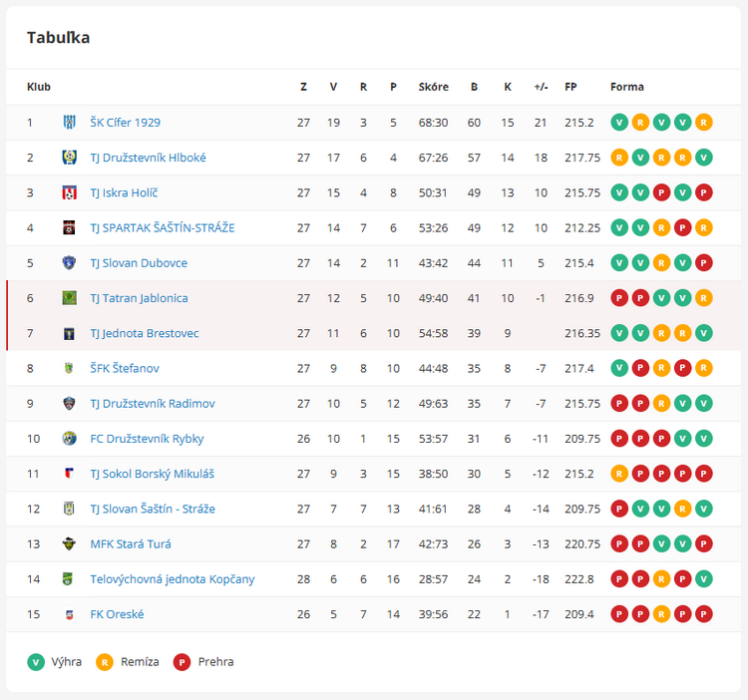Click the FP column header
The width and height of the screenshot is (748, 700).
tap(570, 87)
